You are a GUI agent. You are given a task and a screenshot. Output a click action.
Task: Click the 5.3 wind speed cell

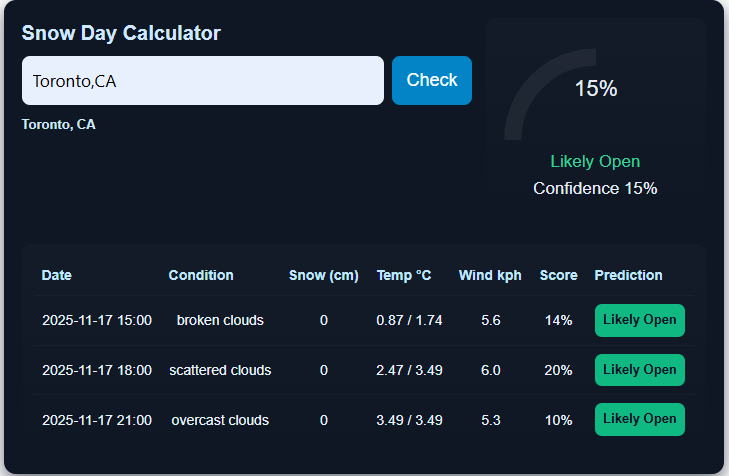tap(490, 420)
